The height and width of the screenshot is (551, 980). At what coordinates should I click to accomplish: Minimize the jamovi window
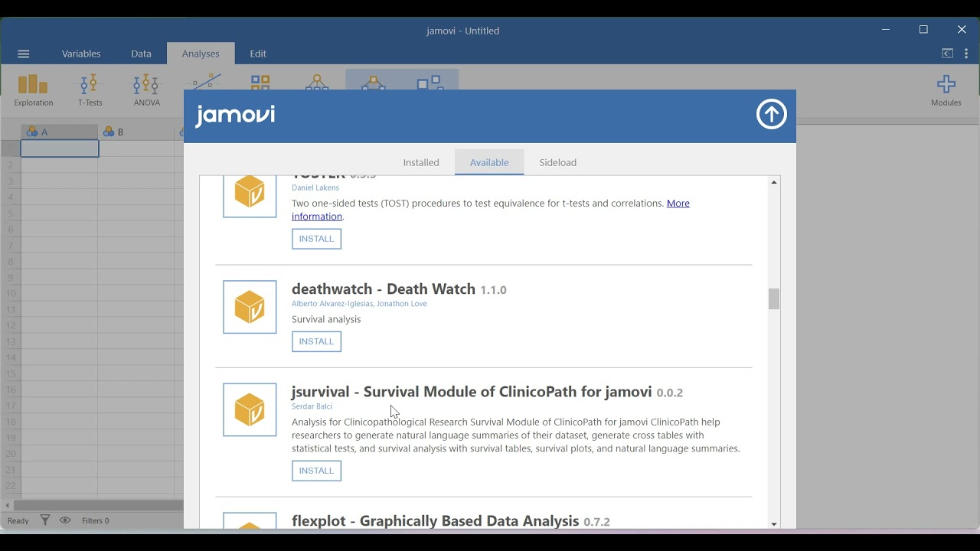(886, 30)
